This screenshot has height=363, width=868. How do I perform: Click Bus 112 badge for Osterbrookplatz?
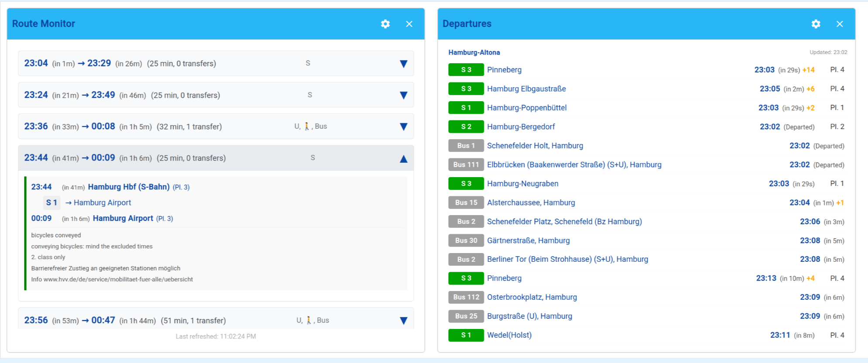coord(466,297)
